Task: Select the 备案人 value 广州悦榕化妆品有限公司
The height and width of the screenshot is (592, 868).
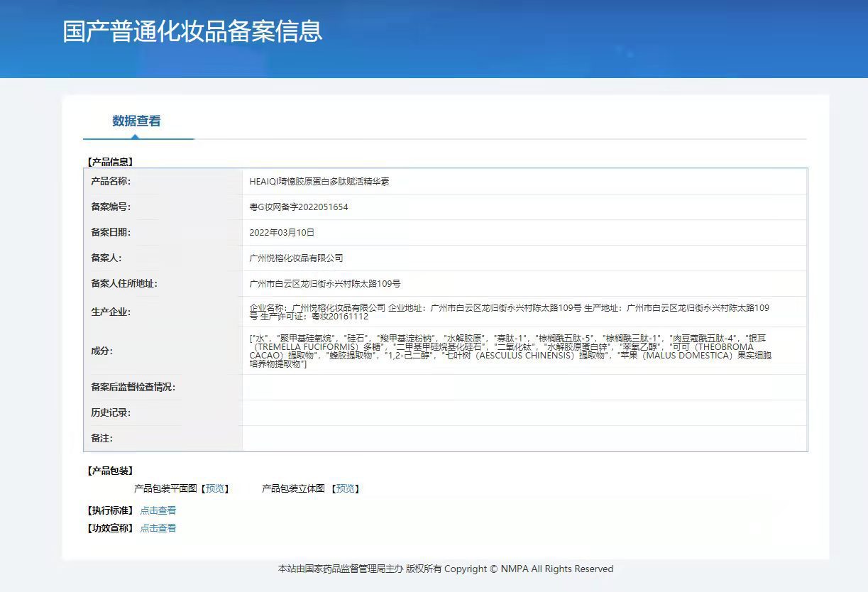Action: (x=296, y=258)
